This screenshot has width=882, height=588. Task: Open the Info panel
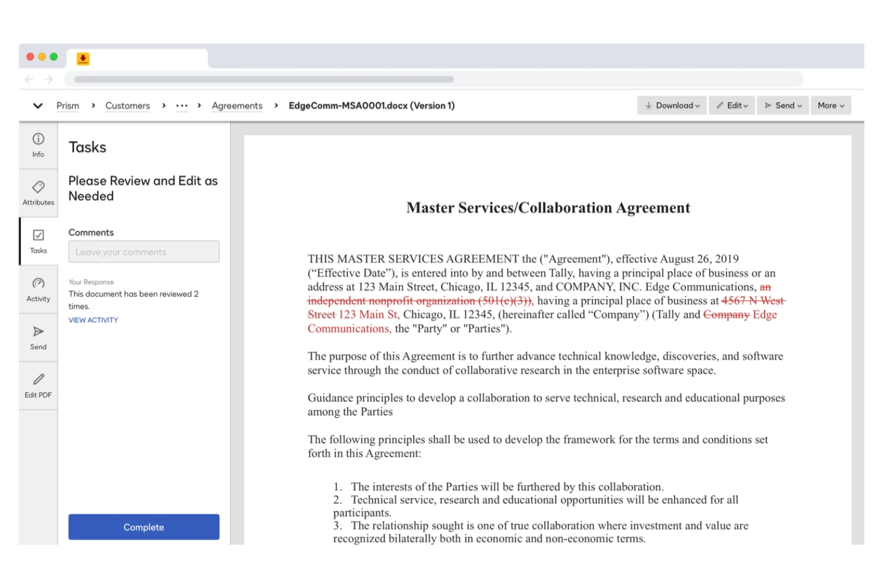pos(38,145)
